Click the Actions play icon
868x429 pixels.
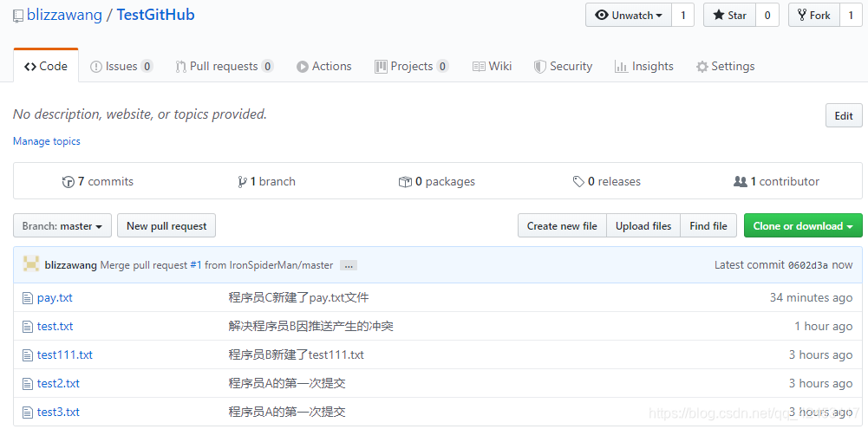coord(303,67)
